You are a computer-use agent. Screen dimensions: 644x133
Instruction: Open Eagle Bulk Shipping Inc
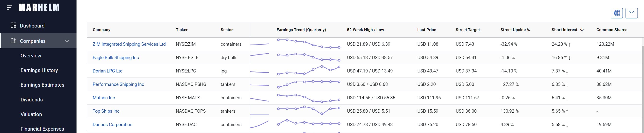(116, 58)
